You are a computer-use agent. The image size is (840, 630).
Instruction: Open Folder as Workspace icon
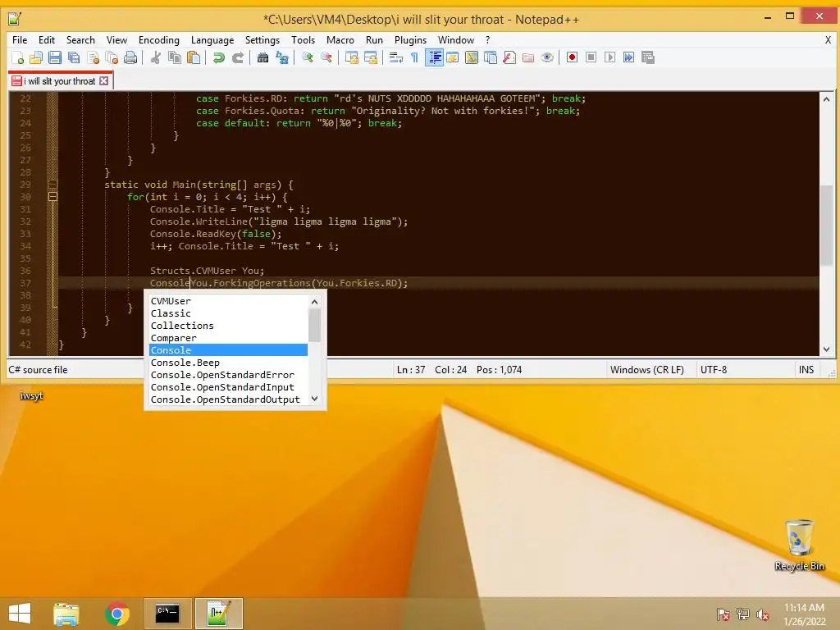pos(528,57)
